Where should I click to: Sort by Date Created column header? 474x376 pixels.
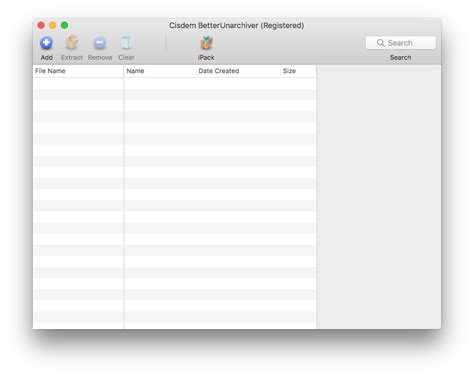click(238, 71)
